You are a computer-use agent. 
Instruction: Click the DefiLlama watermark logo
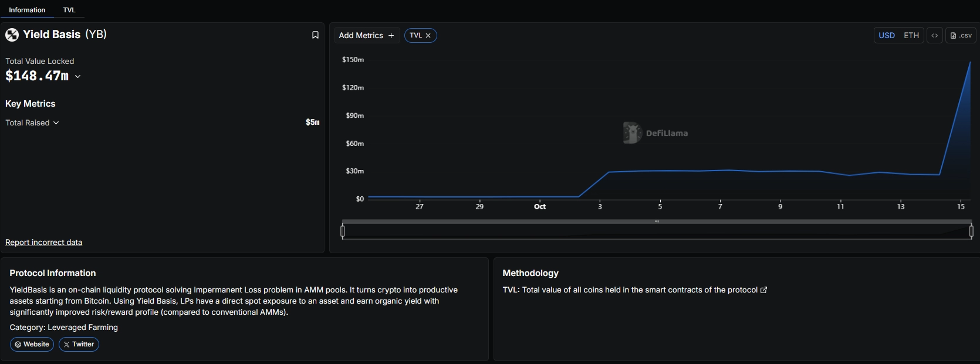pos(632,133)
